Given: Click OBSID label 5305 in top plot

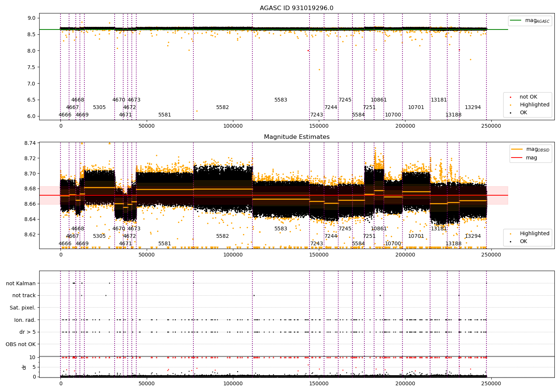Looking at the screenshot, I should tap(99, 108).
